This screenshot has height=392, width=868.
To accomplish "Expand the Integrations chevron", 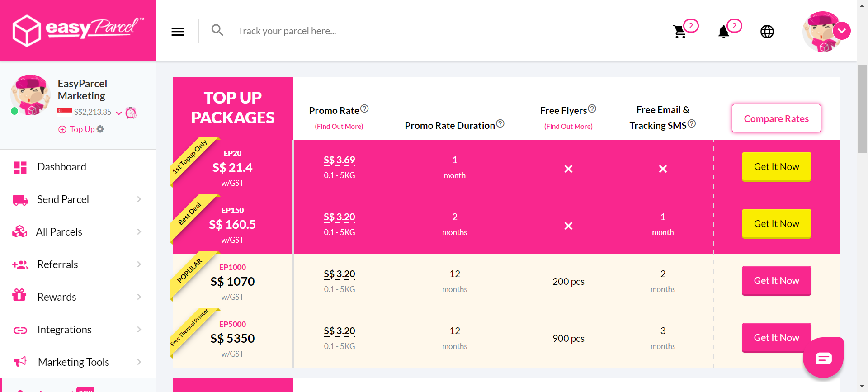I will tap(139, 330).
